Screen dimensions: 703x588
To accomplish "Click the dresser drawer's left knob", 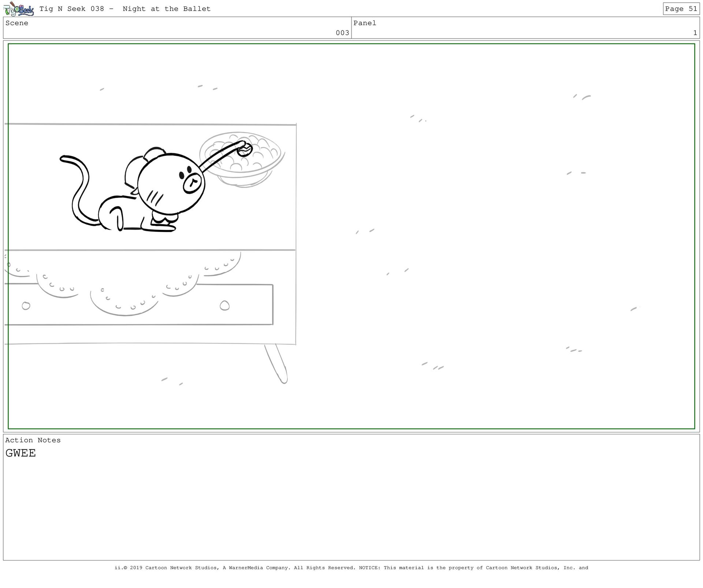I will pos(26,306).
